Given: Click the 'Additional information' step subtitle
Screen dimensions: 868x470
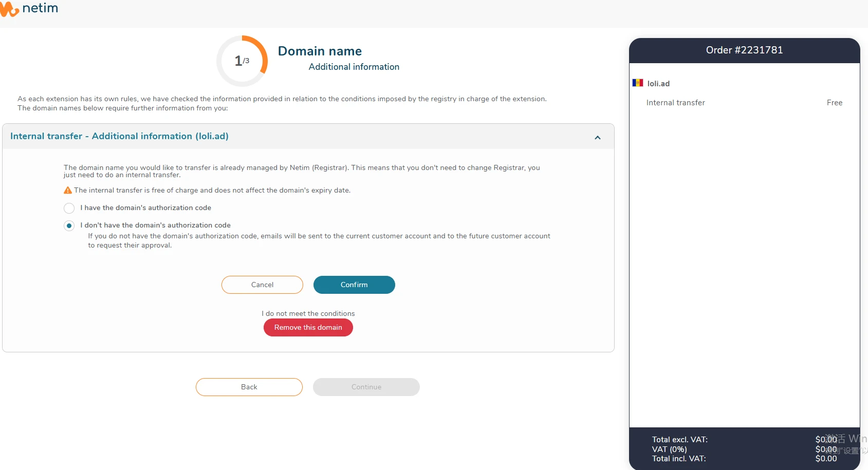Looking at the screenshot, I should pos(354,67).
